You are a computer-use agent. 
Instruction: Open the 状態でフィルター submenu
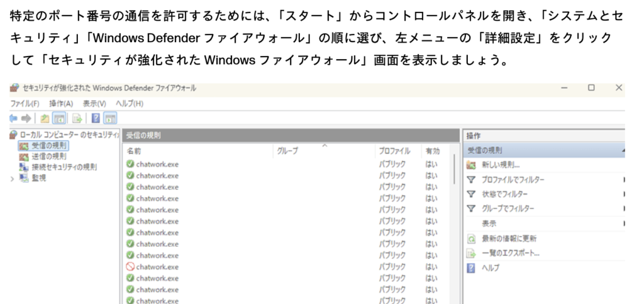tap(504, 194)
